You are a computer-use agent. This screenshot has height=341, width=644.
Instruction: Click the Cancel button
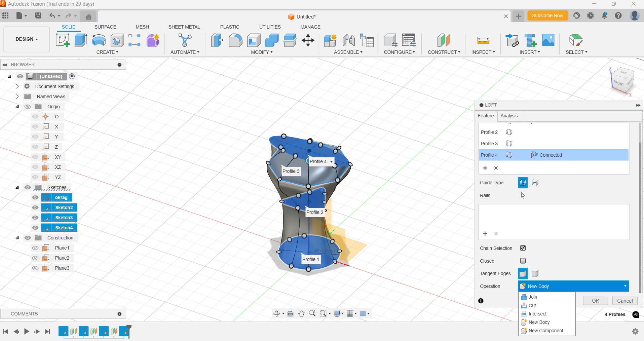point(625,301)
